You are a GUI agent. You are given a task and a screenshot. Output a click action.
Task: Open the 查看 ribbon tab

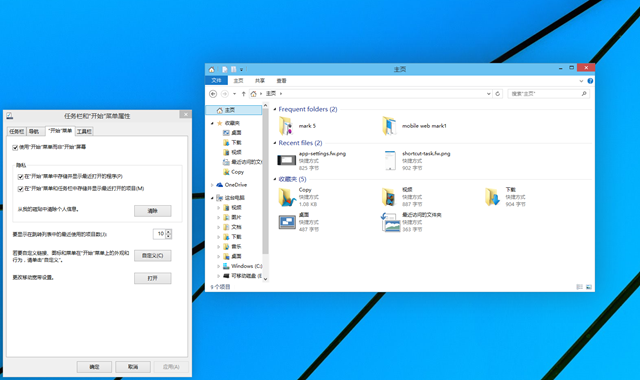click(x=282, y=81)
